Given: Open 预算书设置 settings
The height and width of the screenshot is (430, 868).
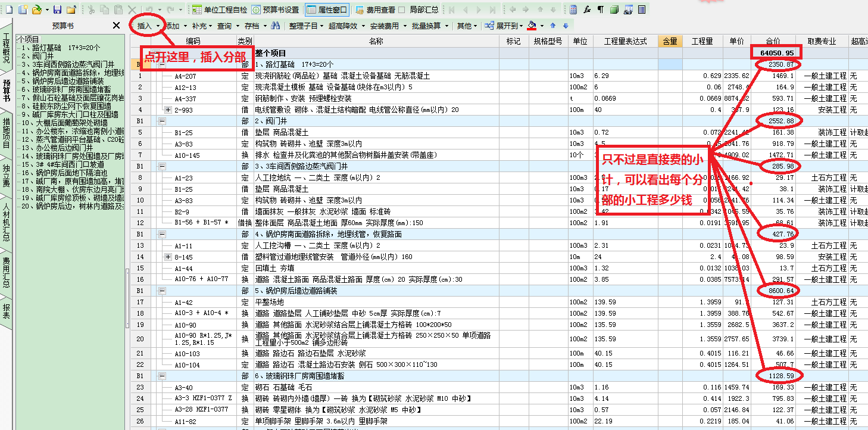Looking at the screenshot, I should [x=275, y=10].
